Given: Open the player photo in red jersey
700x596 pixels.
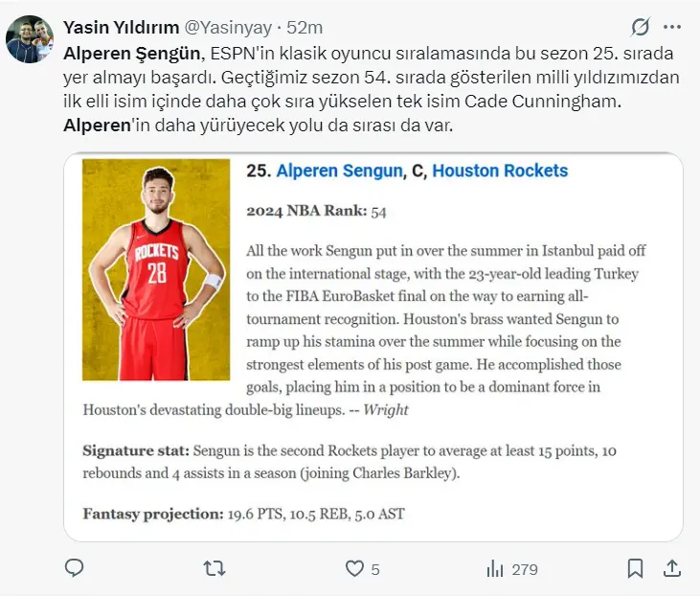Looking at the screenshot, I should coord(156,270).
